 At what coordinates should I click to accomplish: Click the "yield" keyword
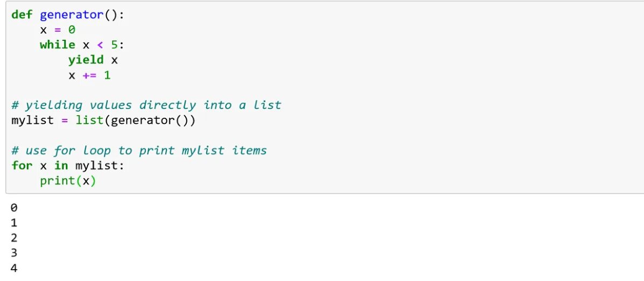[x=86, y=60]
